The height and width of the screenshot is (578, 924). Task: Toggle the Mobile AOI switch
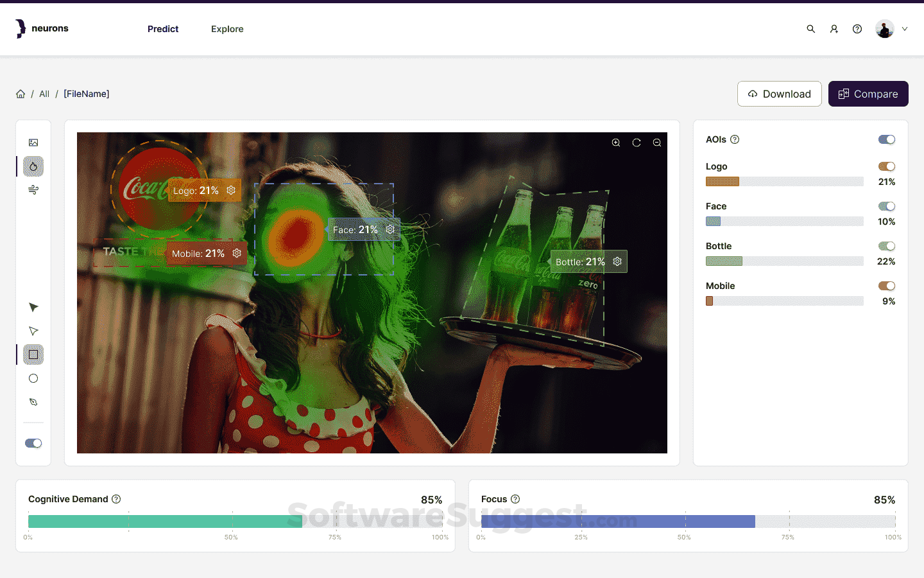887,286
